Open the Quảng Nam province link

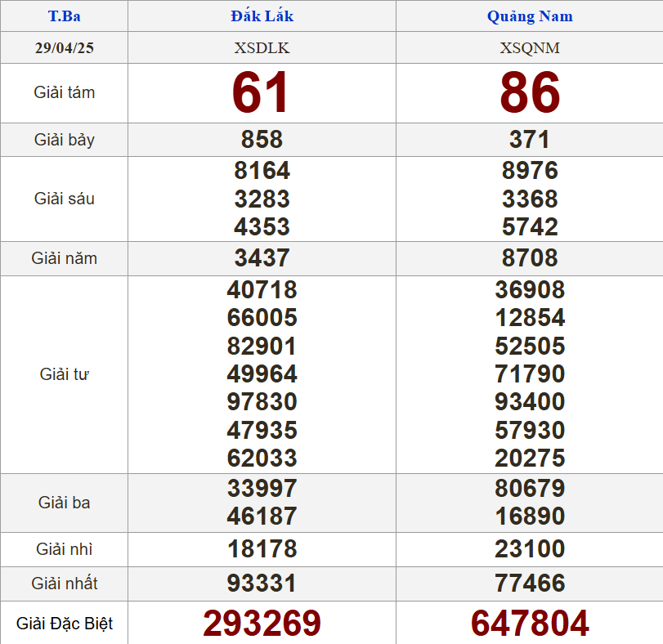click(530, 16)
